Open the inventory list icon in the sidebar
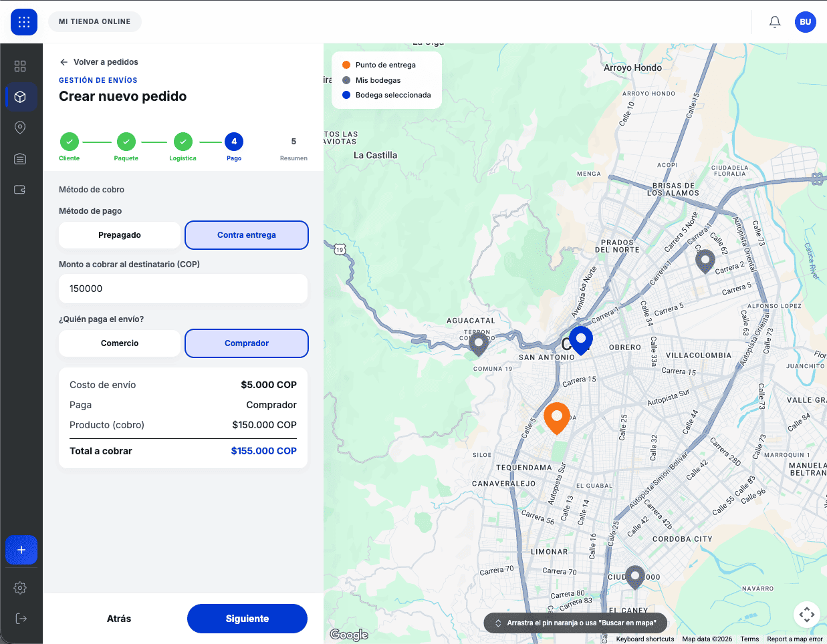Viewport: 827px width, 644px height. tap(20, 158)
